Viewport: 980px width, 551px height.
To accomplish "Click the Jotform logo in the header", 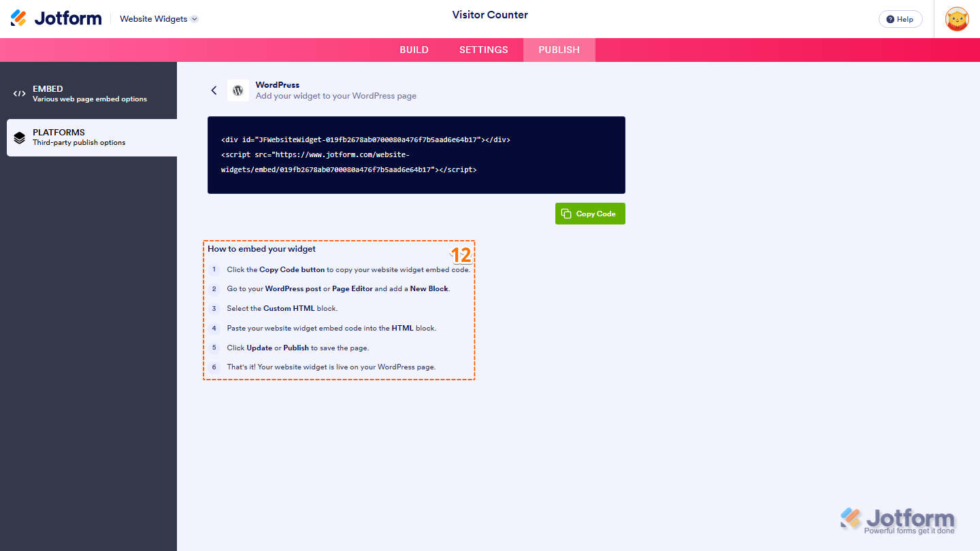I will click(56, 18).
